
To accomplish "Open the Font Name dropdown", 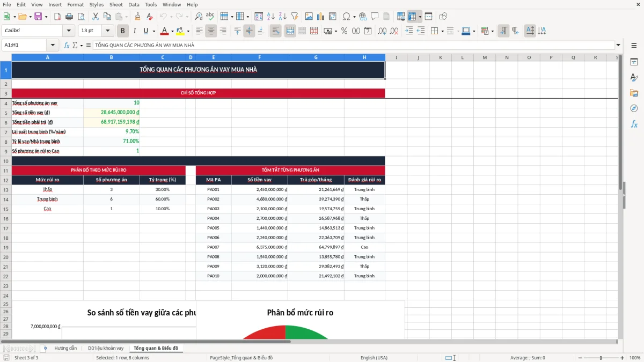I will [x=69, y=31].
